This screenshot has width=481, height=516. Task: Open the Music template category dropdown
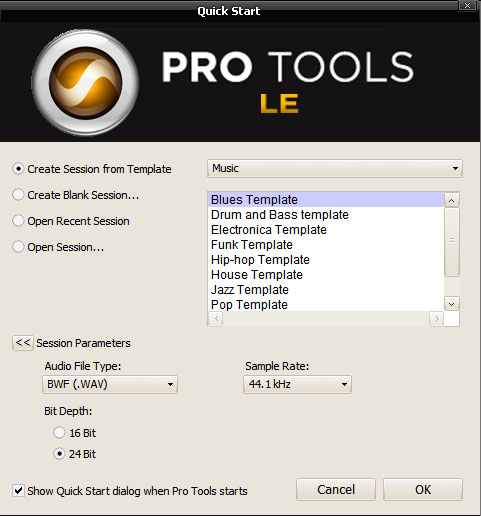click(x=335, y=168)
